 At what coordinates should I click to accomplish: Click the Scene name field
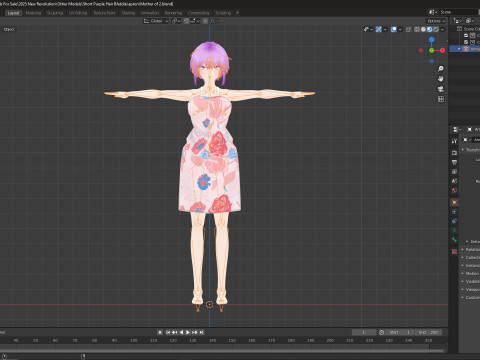pyautogui.click(x=459, y=12)
